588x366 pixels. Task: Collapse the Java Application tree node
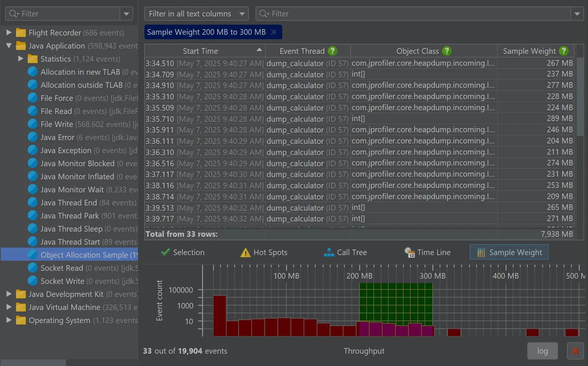click(x=9, y=46)
